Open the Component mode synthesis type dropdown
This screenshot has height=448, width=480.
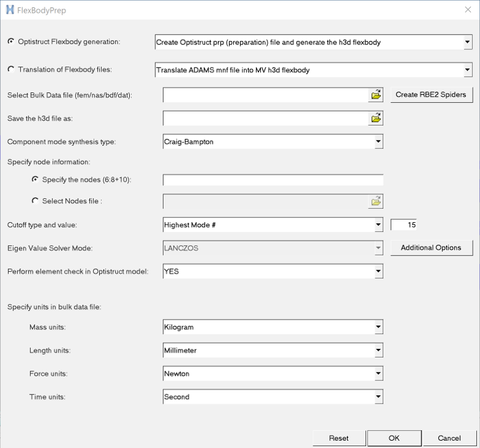coord(378,142)
